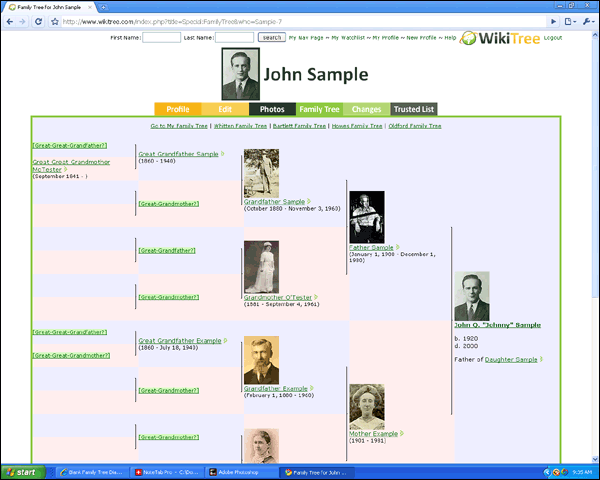Viewport: 600px width, 480px height.
Task: Open the new browser tab button
Action: [x=104, y=7]
